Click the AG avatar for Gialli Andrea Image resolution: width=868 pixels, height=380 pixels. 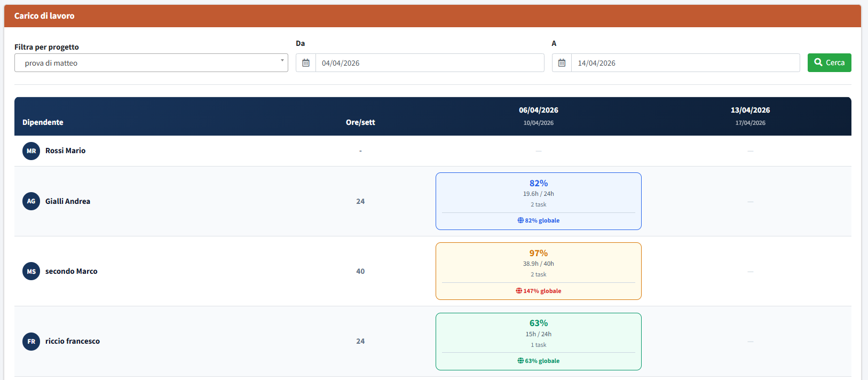pos(31,201)
